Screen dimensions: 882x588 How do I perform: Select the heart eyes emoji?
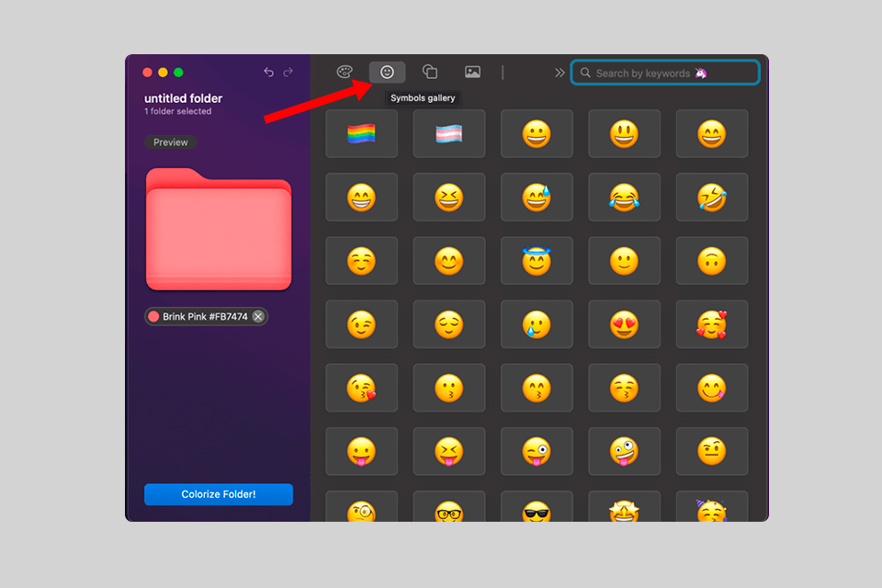pos(625,324)
